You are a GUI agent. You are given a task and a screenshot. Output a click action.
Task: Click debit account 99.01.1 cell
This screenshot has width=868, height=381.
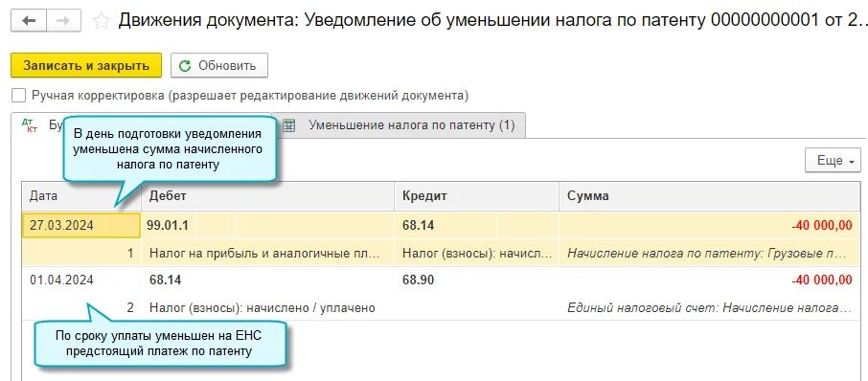coord(170,225)
